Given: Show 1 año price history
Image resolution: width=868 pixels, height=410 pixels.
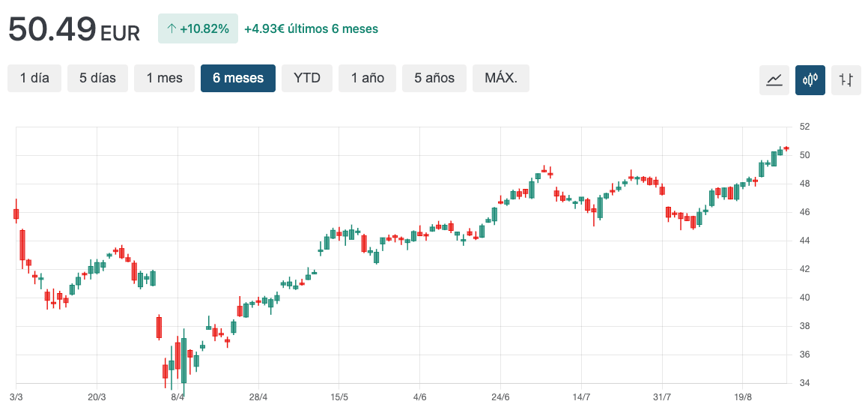Looking at the screenshot, I should click(x=368, y=78).
